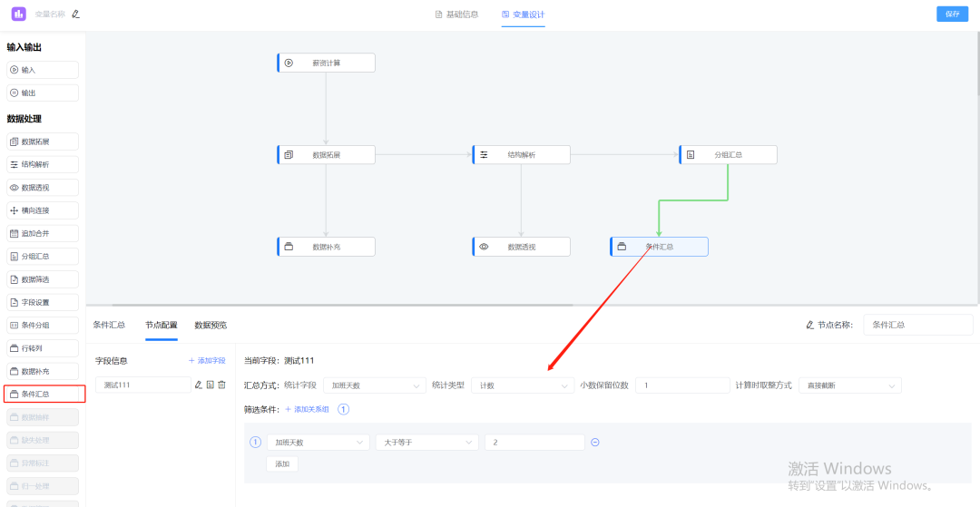980x507 pixels.
Task: Select the 追加合并 tool in the sidebar
Action: [43, 233]
